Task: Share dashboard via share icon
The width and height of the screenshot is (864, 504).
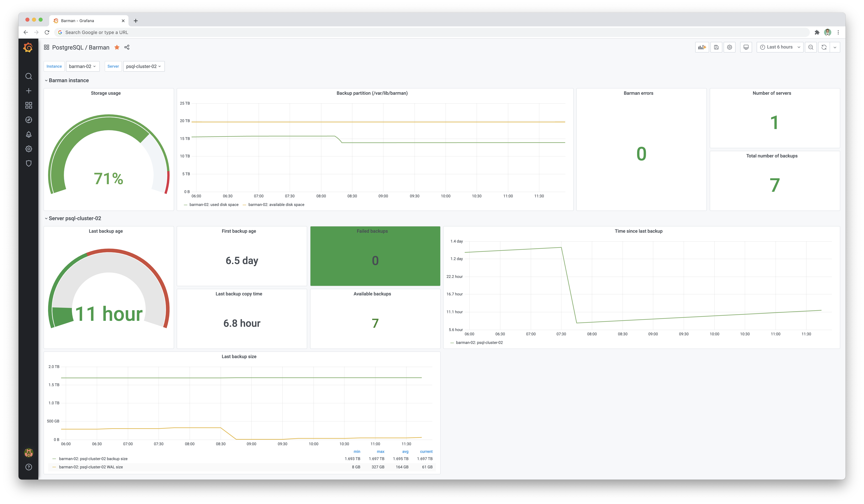Action: [127, 47]
